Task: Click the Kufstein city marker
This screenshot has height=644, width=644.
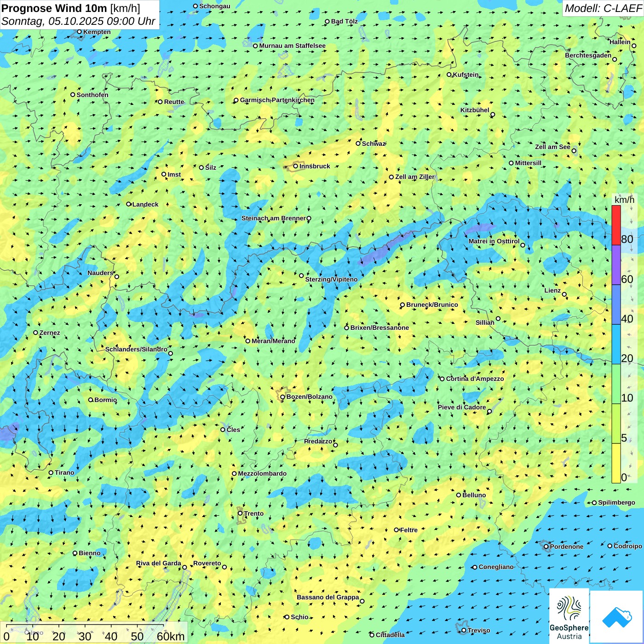Action: (x=449, y=75)
